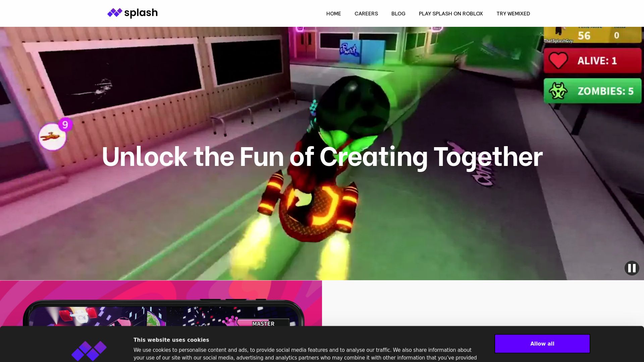Select the cookie banner Splash logo icon
Screen dimensions: 644x362
pyautogui.click(x=89, y=351)
